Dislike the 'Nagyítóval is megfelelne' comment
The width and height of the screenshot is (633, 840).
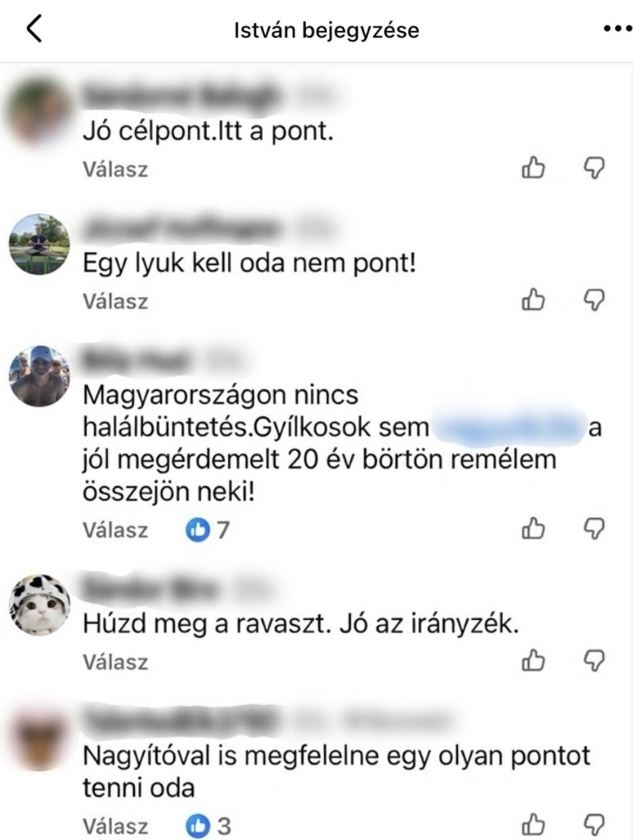click(x=594, y=825)
